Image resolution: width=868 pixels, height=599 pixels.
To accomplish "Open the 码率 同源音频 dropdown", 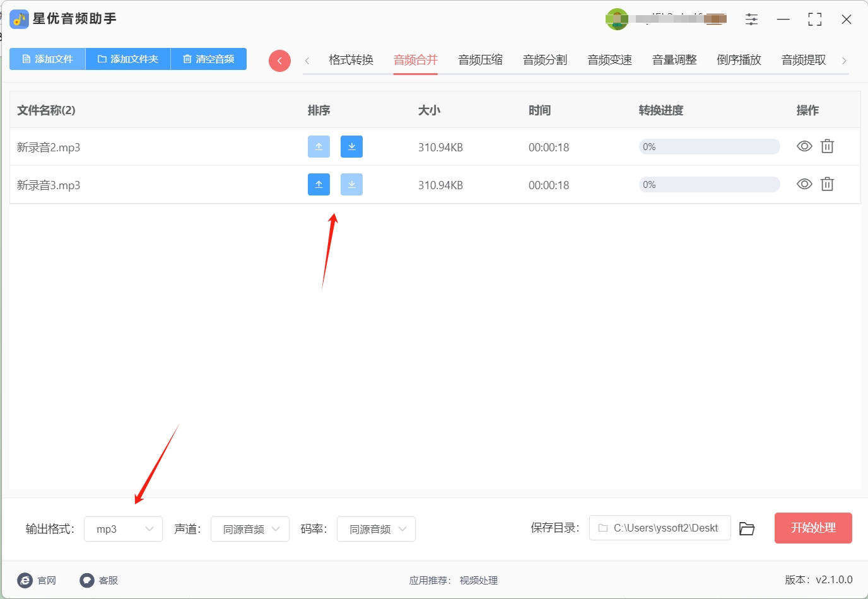I will (x=376, y=529).
